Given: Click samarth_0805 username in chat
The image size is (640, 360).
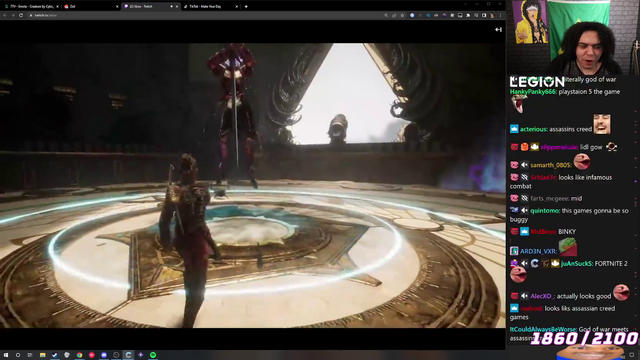Looking at the screenshot, I should [x=551, y=165].
